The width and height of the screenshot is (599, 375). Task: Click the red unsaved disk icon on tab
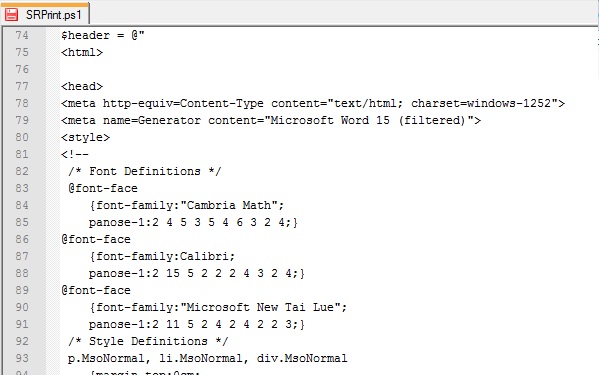click(x=11, y=15)
